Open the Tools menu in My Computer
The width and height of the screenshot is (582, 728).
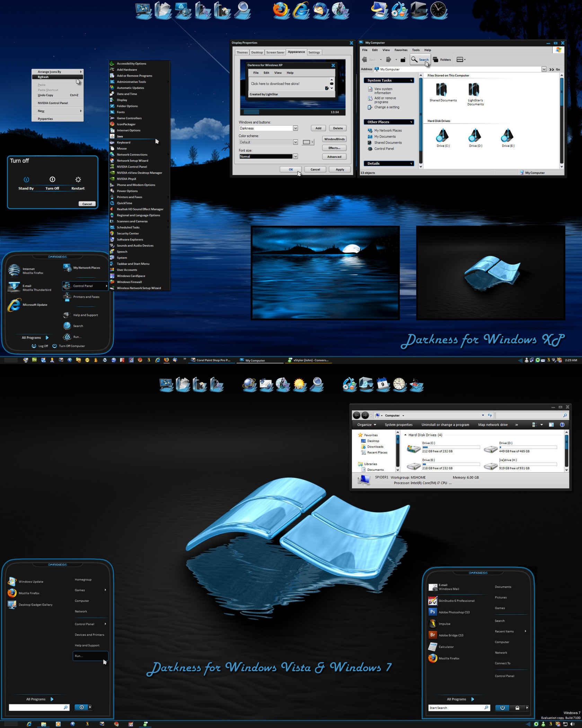(x=416, y=50)
